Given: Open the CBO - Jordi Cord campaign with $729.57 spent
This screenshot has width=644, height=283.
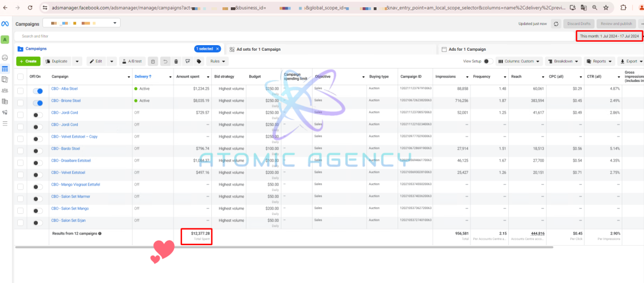Looking at the screenshot, I should [65, 113].
